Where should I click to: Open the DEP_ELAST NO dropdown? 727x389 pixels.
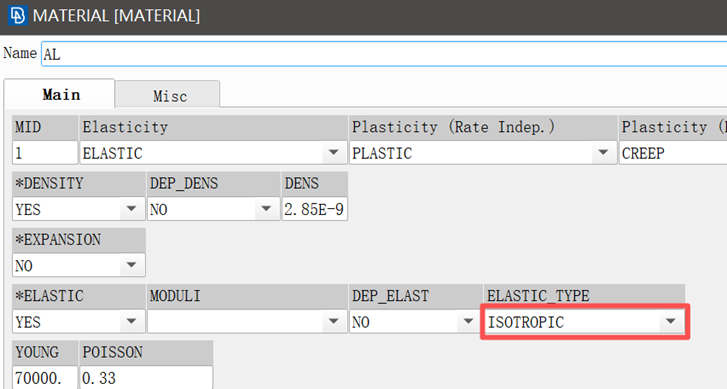(x=415, y=322)
